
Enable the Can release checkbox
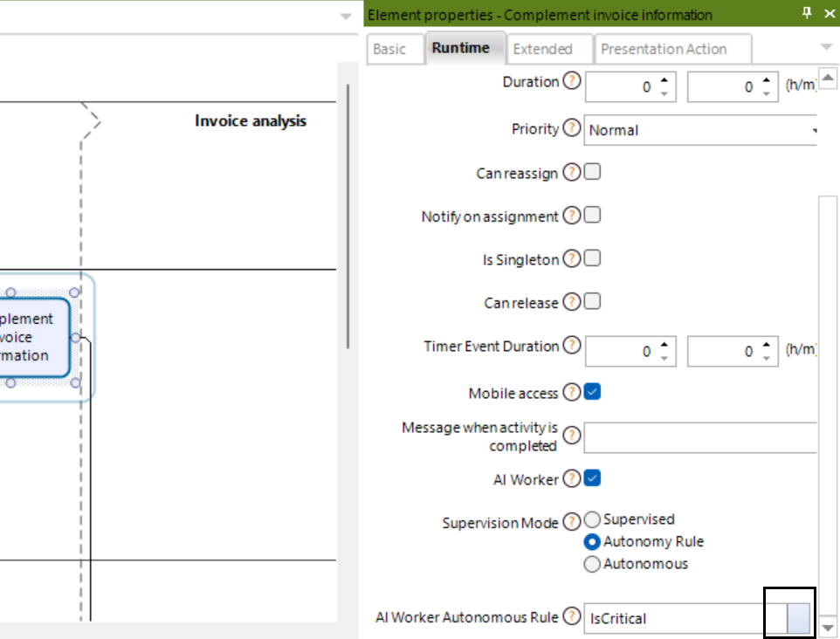[x=592, y=301]
